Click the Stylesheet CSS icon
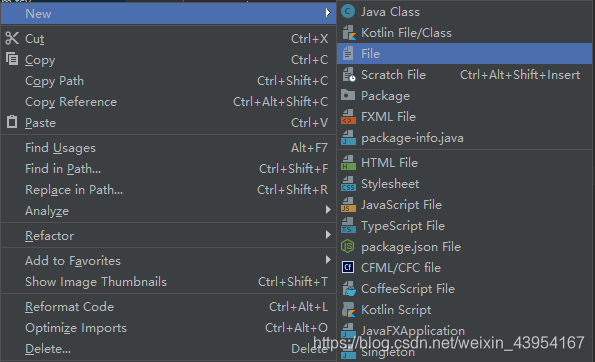 (348, 184)
